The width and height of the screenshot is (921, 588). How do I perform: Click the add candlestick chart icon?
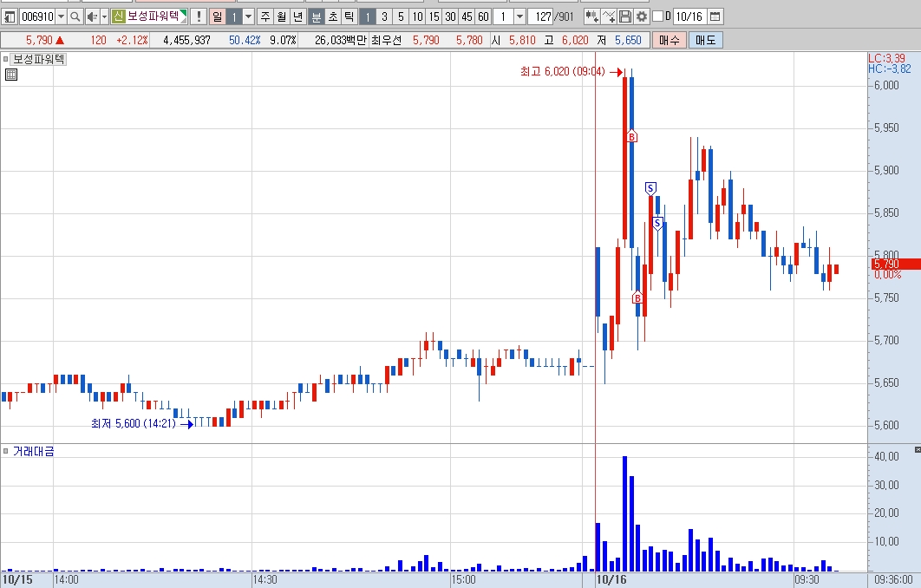(591, 16)
